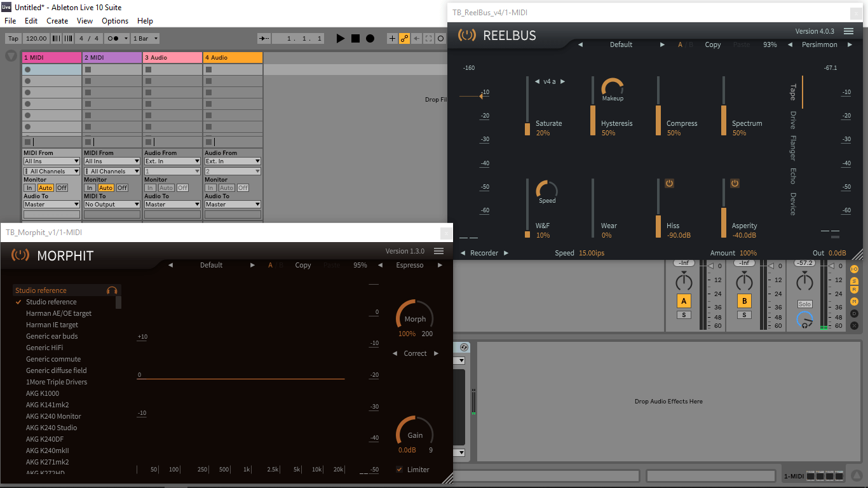Click the Capture MIDI bracket icon
This screenshot has width=868, height=488.
tap(428, 39)
